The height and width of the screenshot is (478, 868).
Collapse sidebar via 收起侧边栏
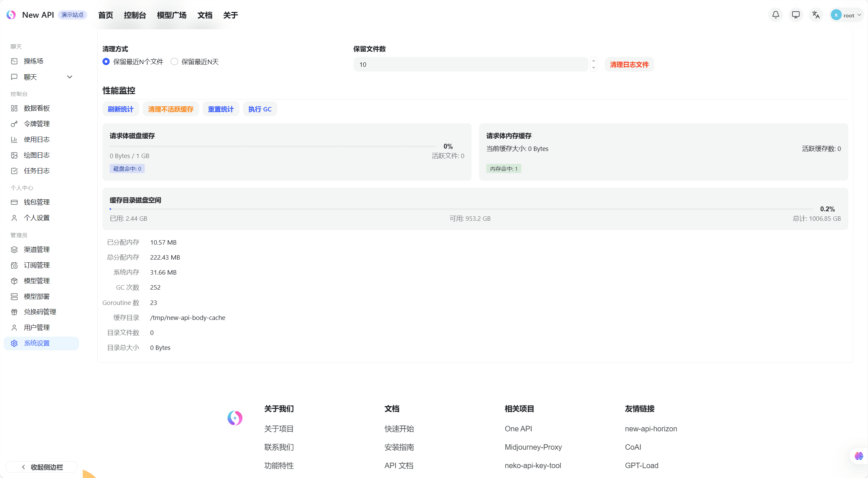[42, 467]
